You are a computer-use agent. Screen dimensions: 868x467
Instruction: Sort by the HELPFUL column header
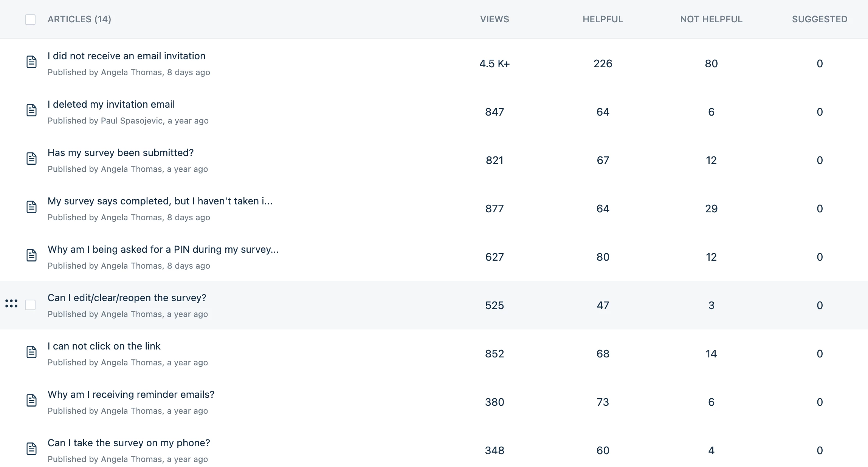coord(603,19)
